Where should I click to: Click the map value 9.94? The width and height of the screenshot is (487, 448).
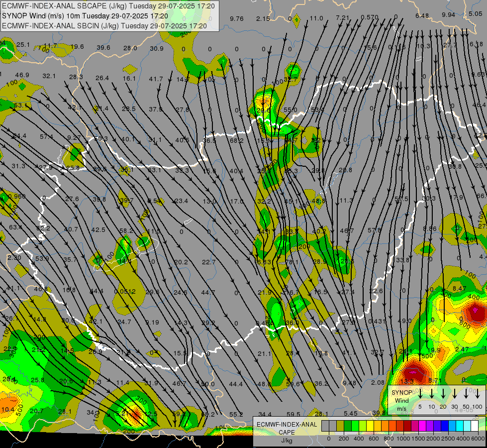449,14
